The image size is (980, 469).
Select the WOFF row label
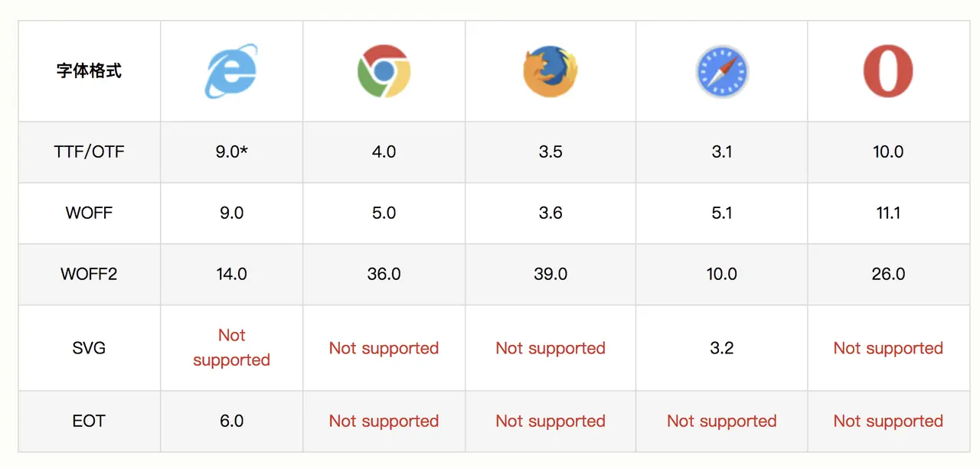click(89, 213)
